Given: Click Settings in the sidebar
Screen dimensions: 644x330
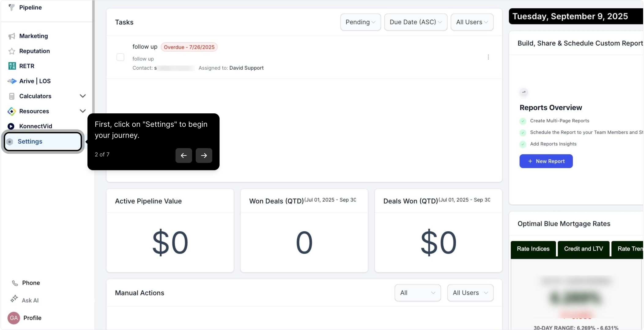Looking at the screenshot, I should (43, 141).
